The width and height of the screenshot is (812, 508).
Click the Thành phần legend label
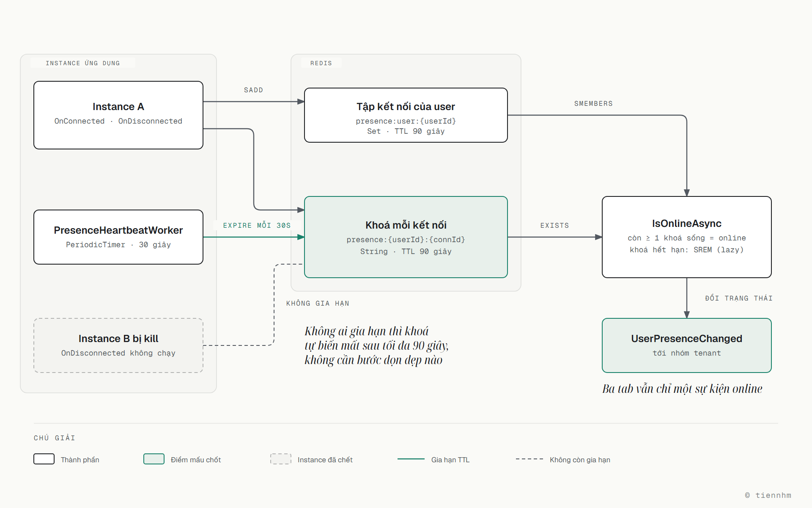click(80, 460)
